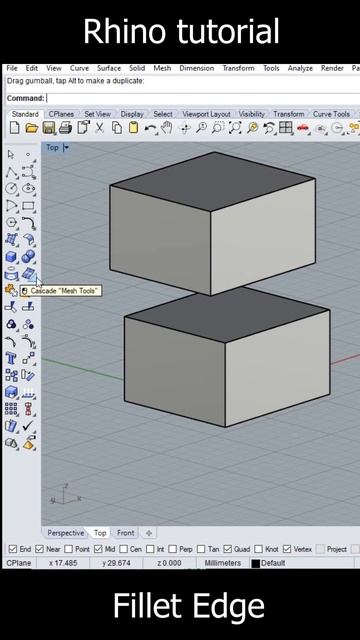Select the Rectangle tool
360x640 pixels.
(29, 206)
